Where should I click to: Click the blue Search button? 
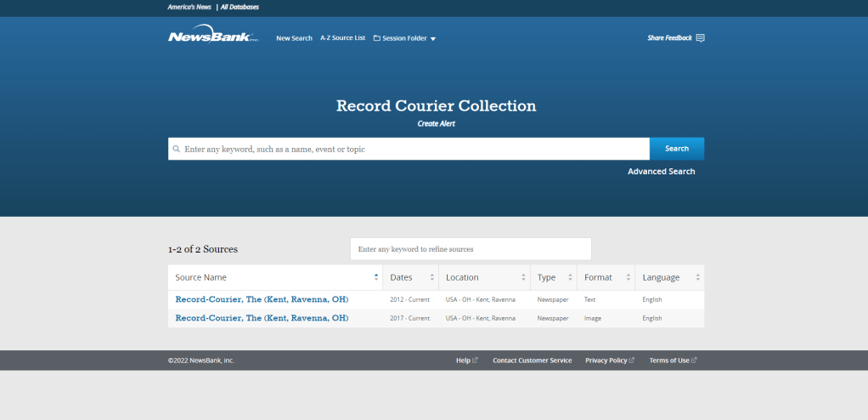point(677,149)
